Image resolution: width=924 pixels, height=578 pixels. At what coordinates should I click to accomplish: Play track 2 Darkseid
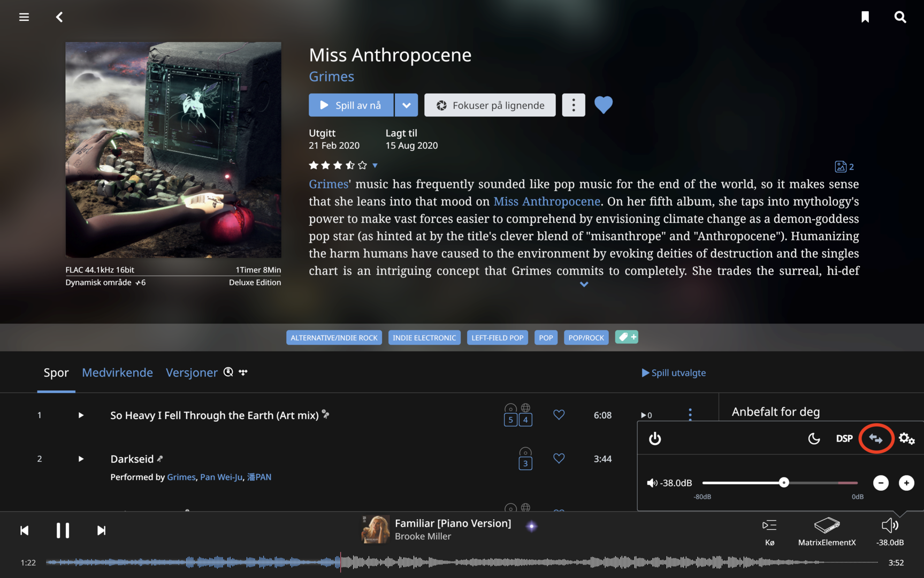click(x=81, y=459)
